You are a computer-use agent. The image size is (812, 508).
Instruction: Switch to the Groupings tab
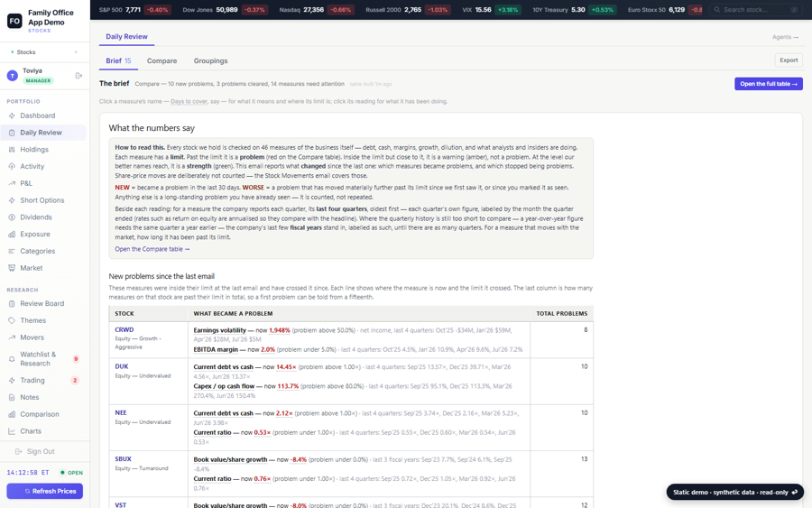(210, 60)
